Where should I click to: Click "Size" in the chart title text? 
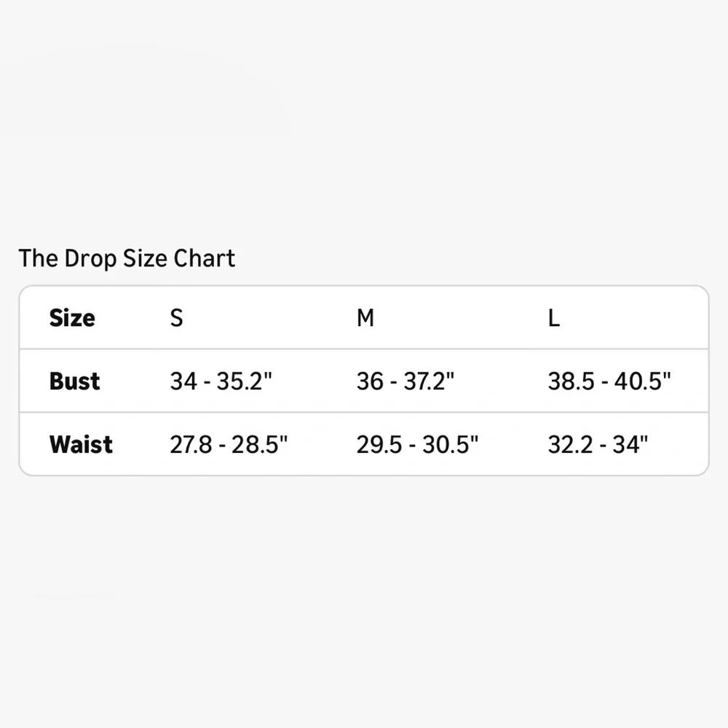(x=143, y=258)
